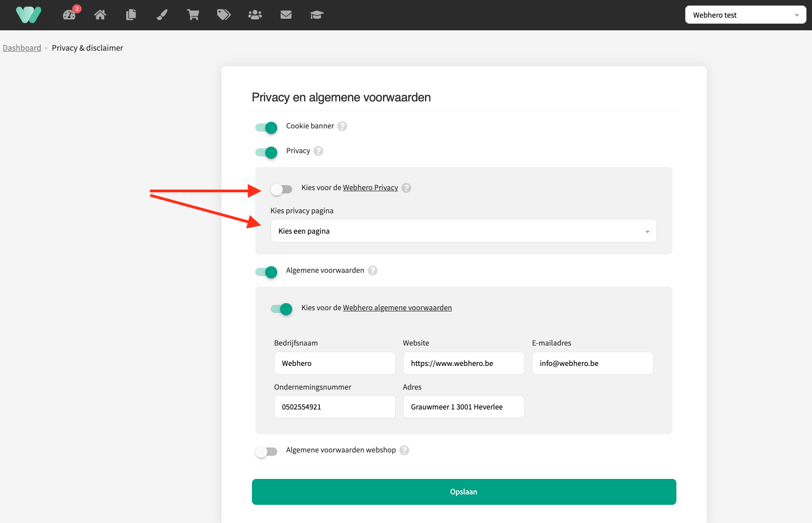The width and height of the screenshot is (812, 523).
Task: Open the graduation cap academy icon
Action: (316, 15)
